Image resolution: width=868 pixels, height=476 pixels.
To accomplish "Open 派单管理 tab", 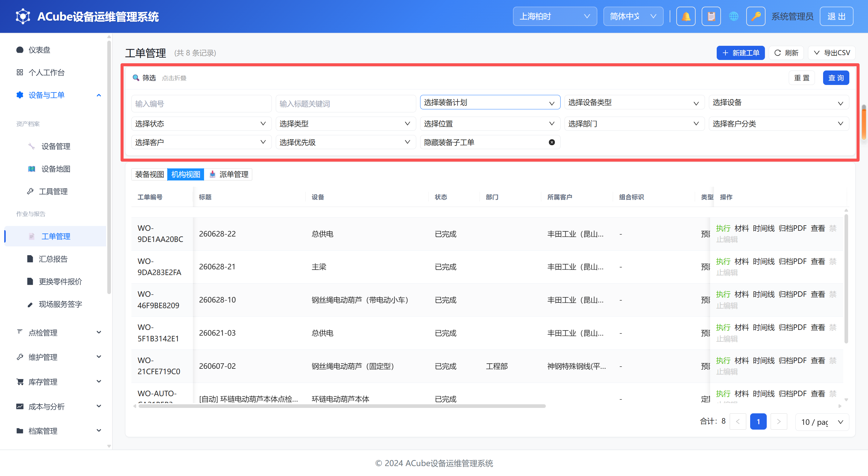I will pyautogui.click(x=228, y=174).
